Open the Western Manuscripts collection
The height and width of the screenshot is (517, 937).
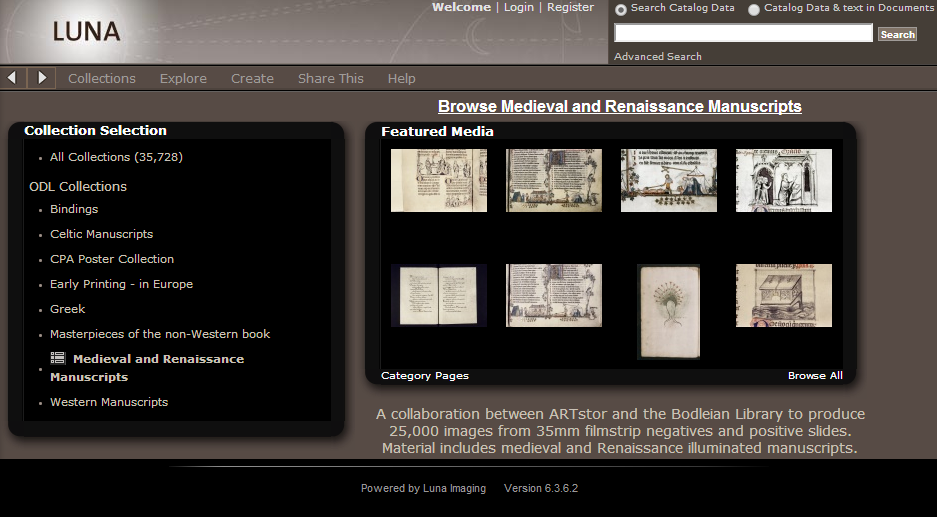click(109, 402)
